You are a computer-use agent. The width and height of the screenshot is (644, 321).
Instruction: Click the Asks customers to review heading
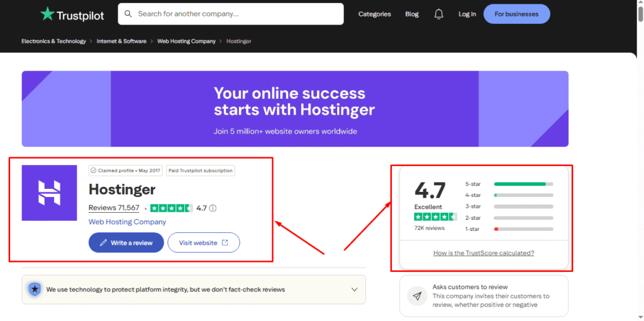[x=470, y=287]
